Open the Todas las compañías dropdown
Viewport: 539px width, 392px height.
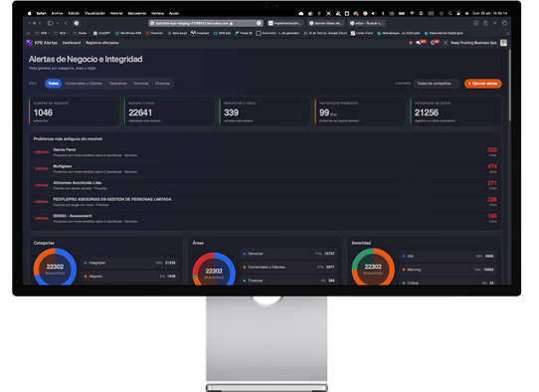click(437, 84)
